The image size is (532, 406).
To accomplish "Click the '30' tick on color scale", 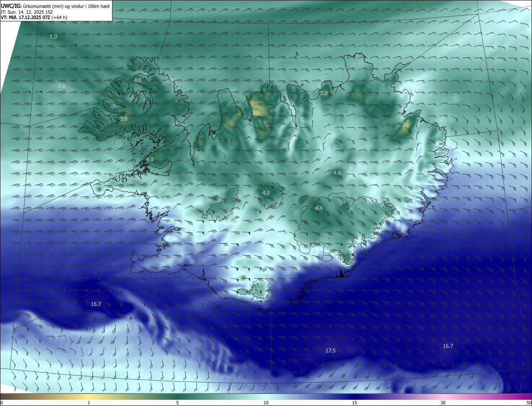I will tap(443, 403).
